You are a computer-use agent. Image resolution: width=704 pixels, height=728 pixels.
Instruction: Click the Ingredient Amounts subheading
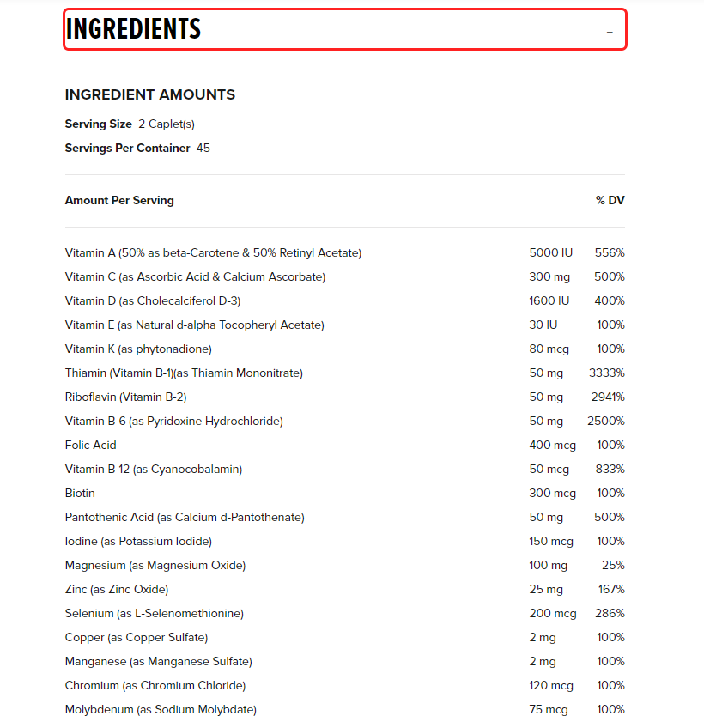150,94
